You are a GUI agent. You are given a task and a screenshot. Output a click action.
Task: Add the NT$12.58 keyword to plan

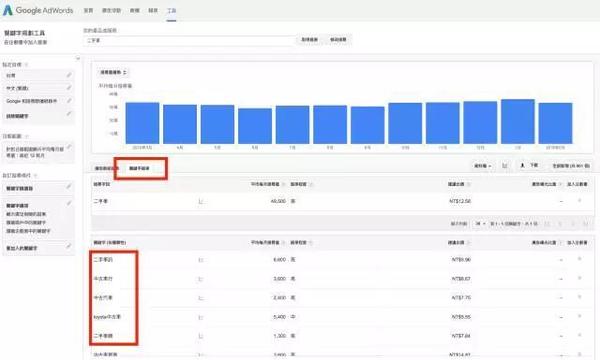579,200
